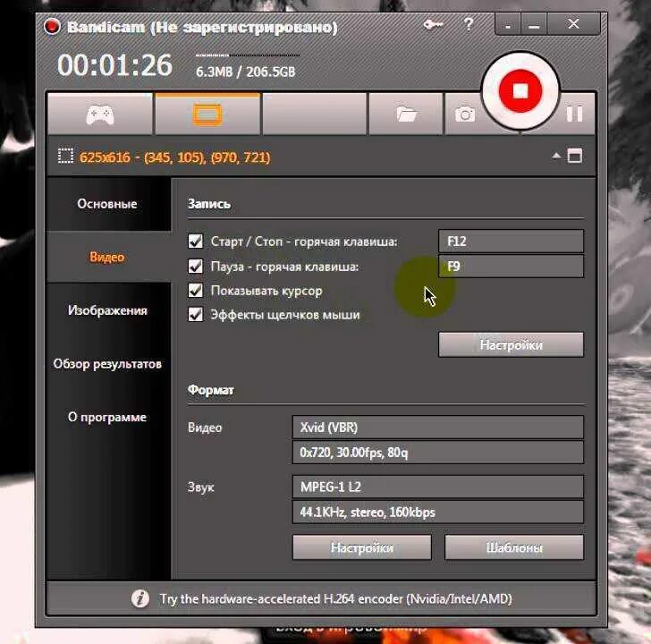Collapse the panel with the up arrow

[556, 157]
